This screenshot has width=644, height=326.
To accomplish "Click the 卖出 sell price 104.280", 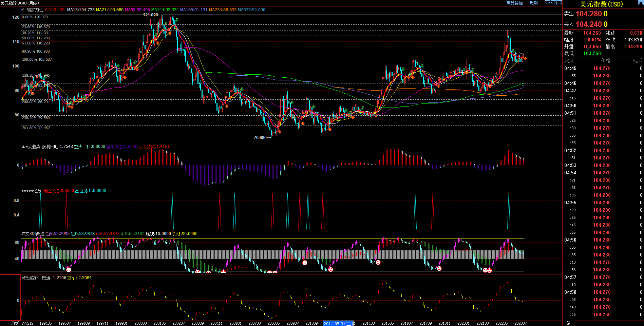I will [588, 14].
